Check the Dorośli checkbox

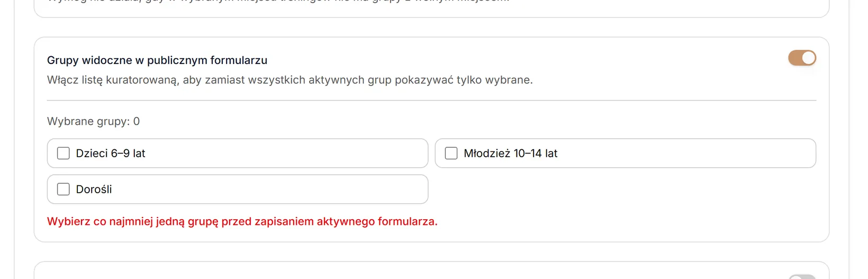click(x=64, y=189)
